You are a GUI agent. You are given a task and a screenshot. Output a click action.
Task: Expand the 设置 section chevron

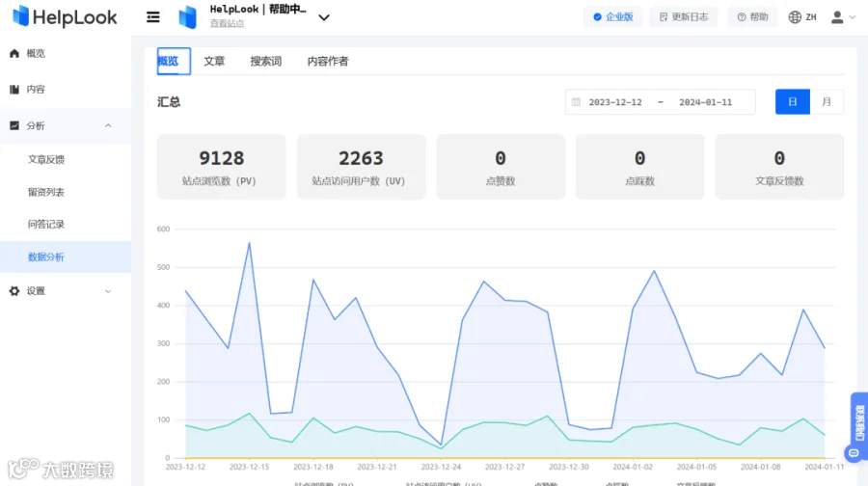(108, 291)
